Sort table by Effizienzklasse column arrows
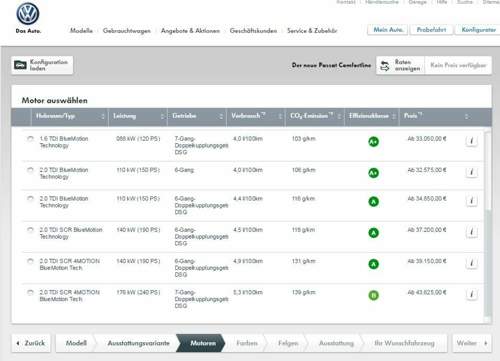Screen dimensions: 500x361 [394, 116]
